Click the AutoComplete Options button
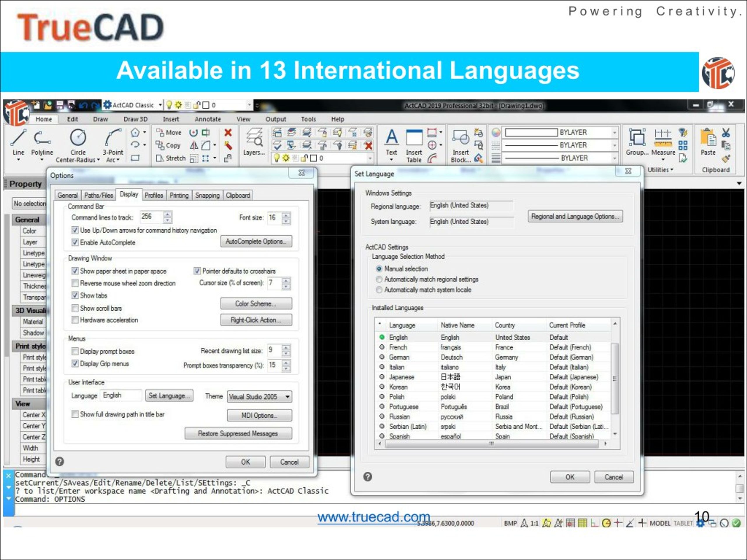 (256, 241)
